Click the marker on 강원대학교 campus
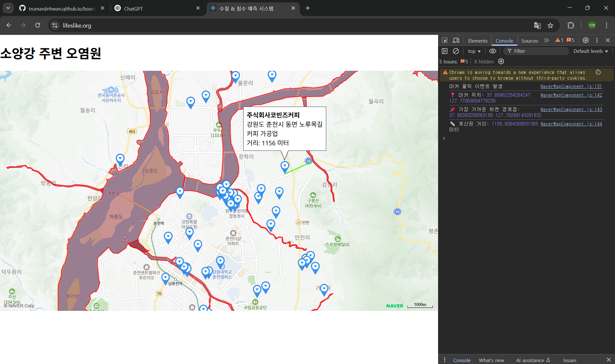The width and height of the screenshot is (615, 364). pyautogui.click(x=220, y=262)
